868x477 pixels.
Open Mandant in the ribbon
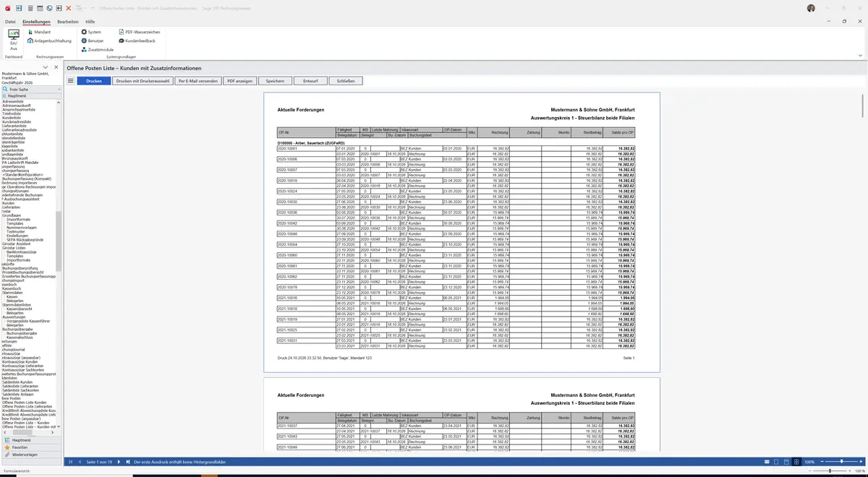tap(39, 33)
